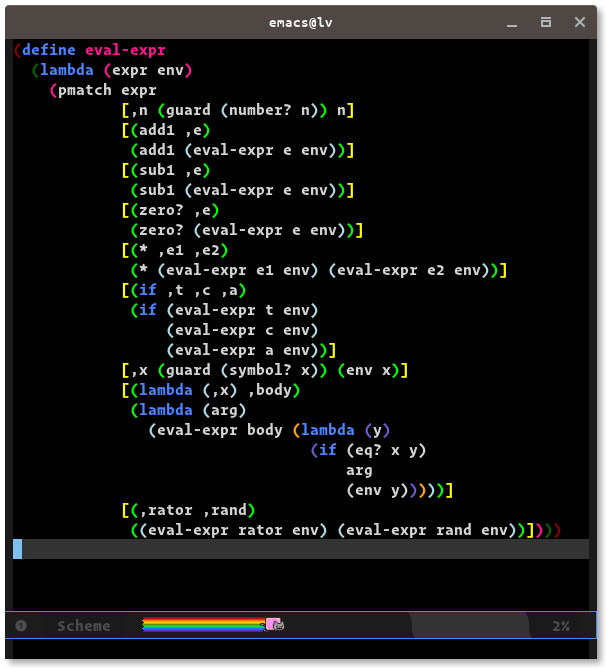Click '(eval-expr a env)' text
Screen dimensions: 606x668
click(242, 350)
